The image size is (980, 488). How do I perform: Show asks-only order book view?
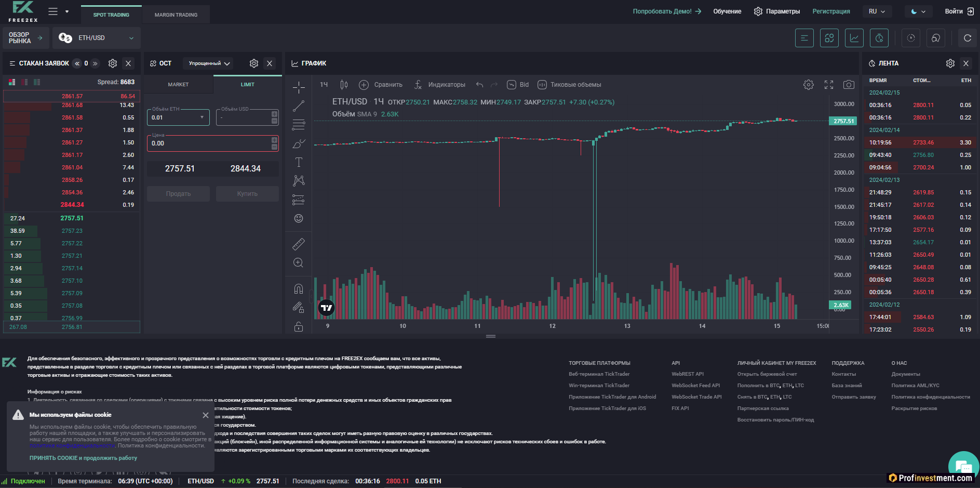point(24,82)
